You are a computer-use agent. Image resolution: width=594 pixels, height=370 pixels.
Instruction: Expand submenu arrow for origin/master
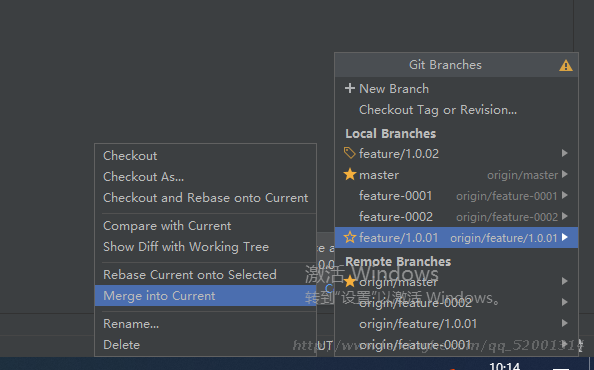pos(565,281)
